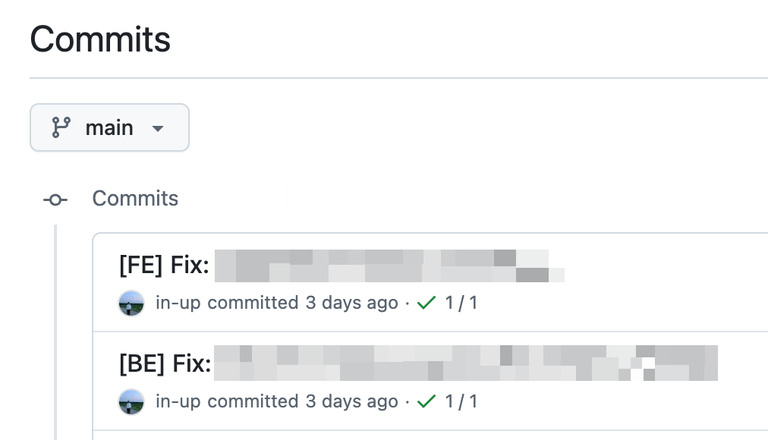Click the green checkmark on the [FE] Fix commit
The width and height of the screenshot is (768, 440).
pyautogui.click(x=426, y=303)
